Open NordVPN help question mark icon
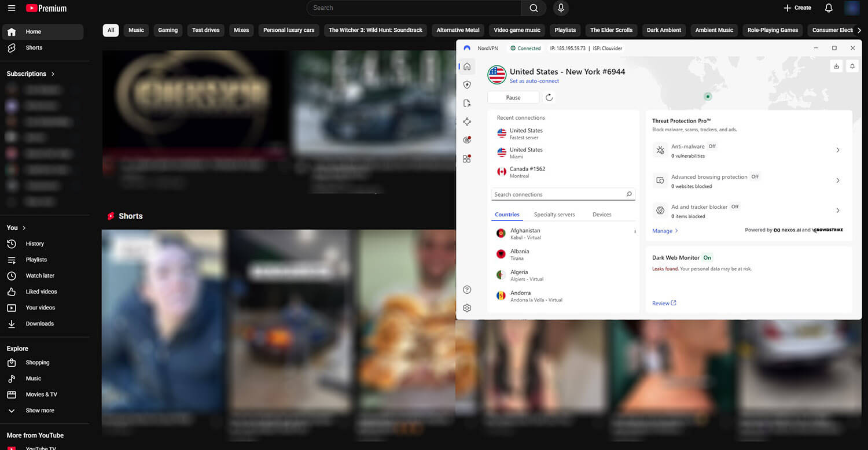 point(467,290)
